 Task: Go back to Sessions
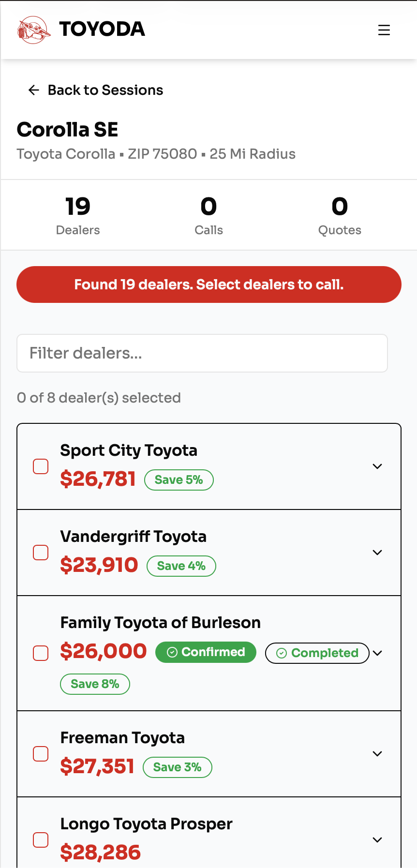105,90
